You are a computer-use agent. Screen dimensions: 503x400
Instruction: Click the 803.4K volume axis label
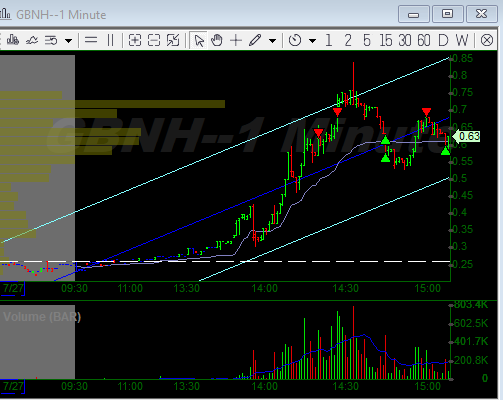[x=470, y=304]
